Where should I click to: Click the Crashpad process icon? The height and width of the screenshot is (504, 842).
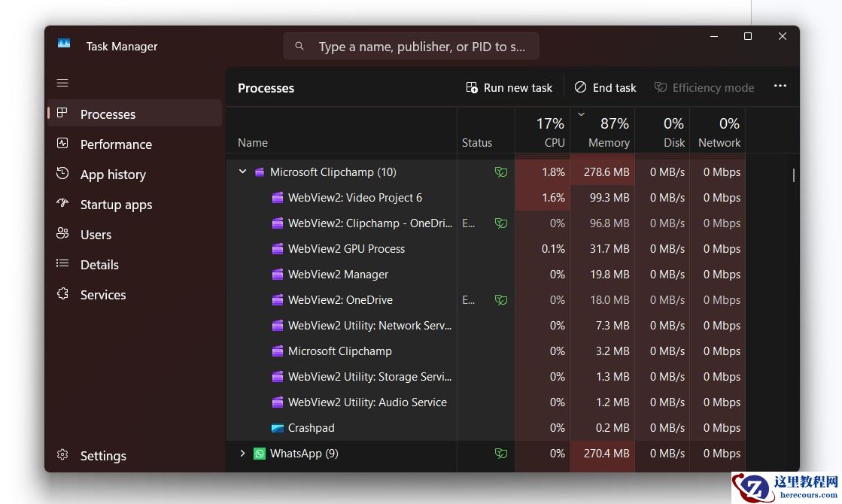click(278, 428)
